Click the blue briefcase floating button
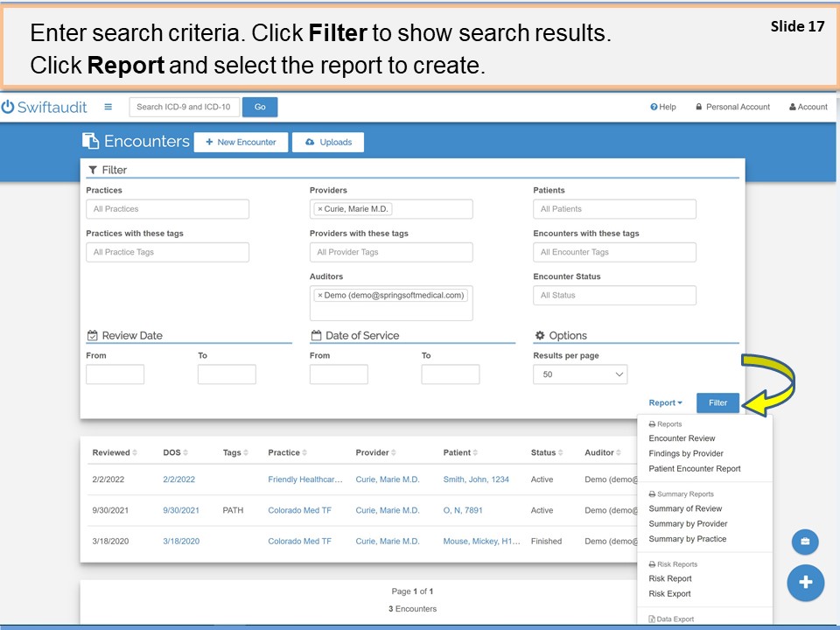840x630 pixels. [x=805, y=542]
